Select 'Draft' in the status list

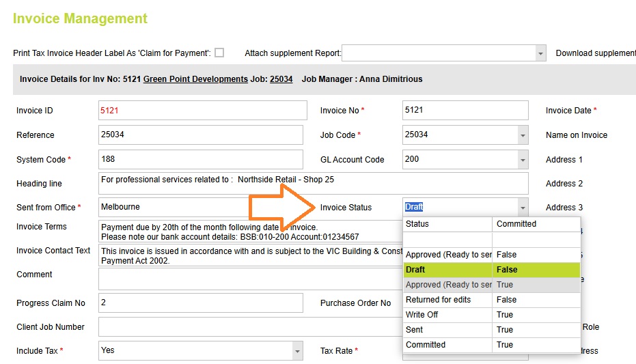click(x=447, y=270)
